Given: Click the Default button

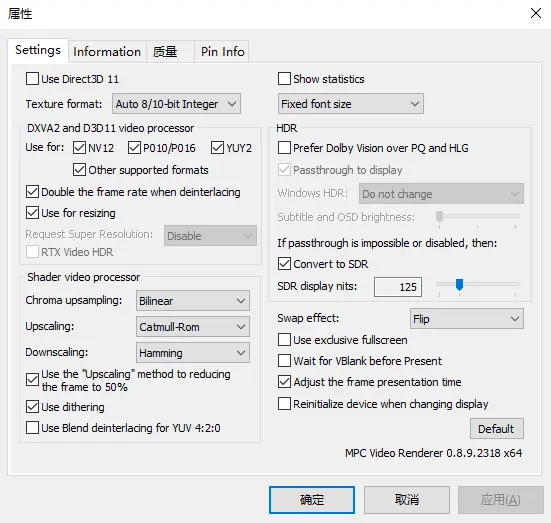Looking at the screenshot, I should pos(497,428).
